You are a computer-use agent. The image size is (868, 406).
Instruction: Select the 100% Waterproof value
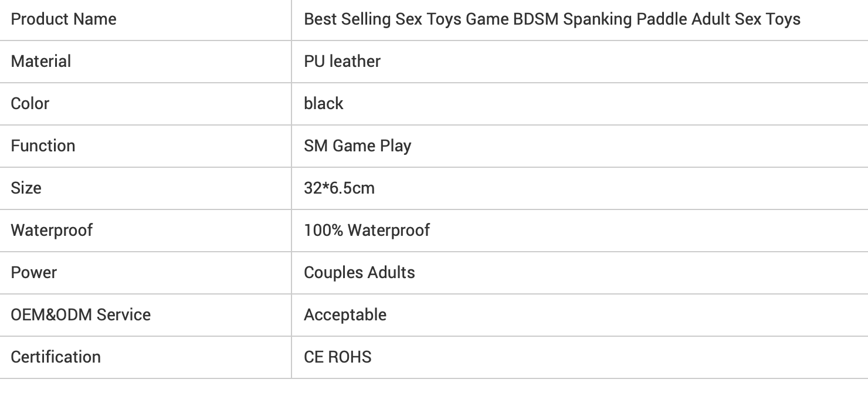coord(367,230)
